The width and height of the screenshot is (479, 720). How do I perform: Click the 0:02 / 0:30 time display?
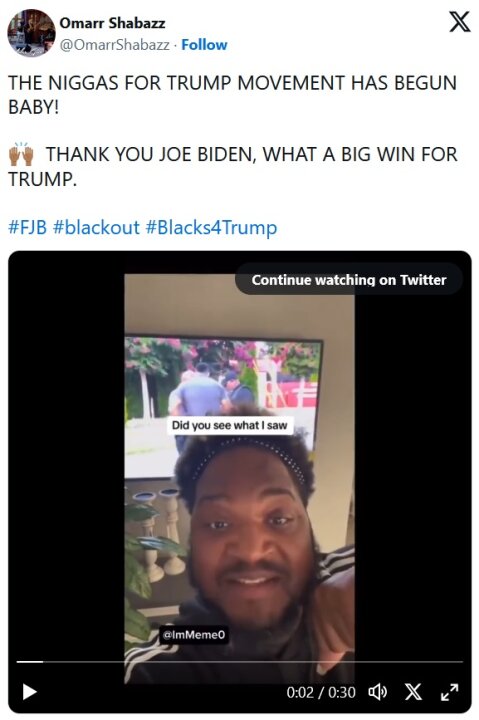[x=321, y=692]
